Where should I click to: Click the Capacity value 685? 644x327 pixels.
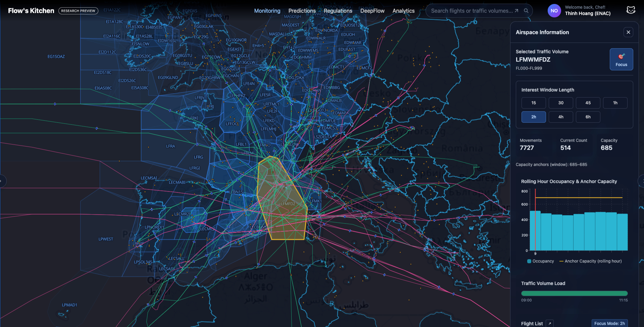[x=606, y=148]
